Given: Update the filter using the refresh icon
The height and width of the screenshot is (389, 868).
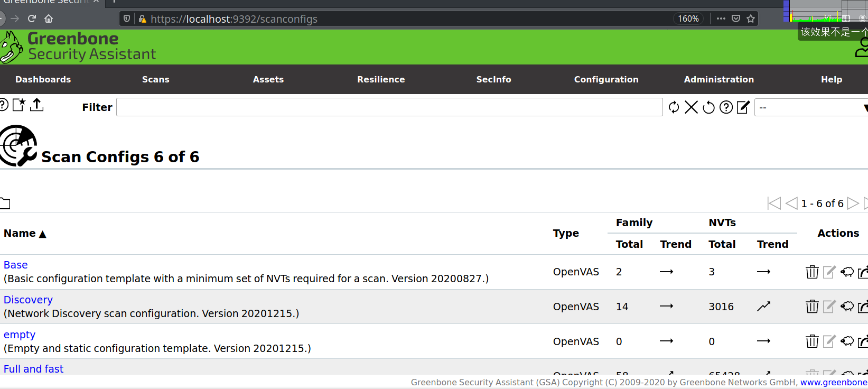Looking at the screenshot, I should (x=674, y=107).
